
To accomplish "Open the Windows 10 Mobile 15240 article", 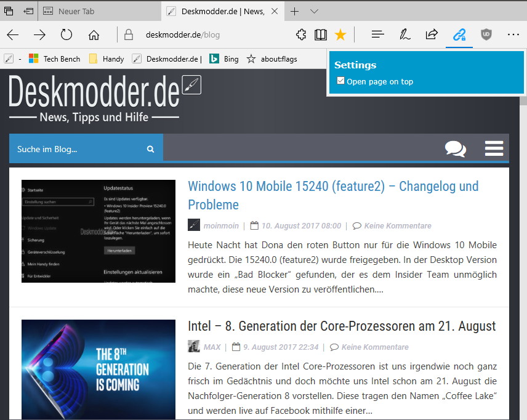I will 333,195.
